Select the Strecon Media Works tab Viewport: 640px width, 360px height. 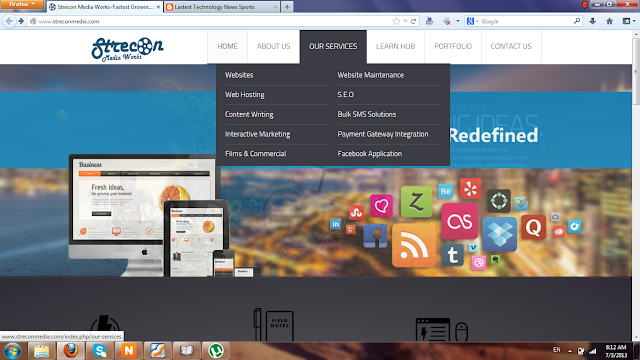tap(104, 7)
